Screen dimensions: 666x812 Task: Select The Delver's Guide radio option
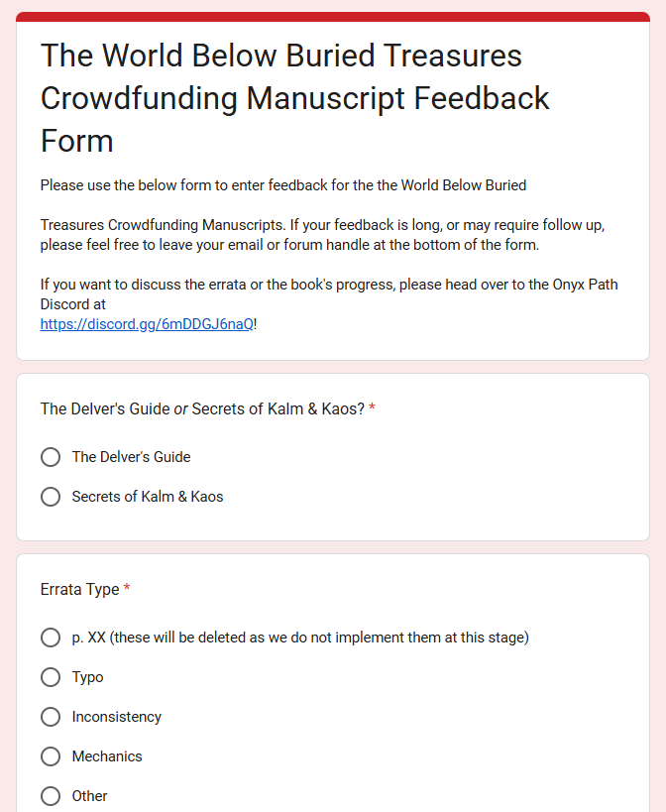coord(51,457)
